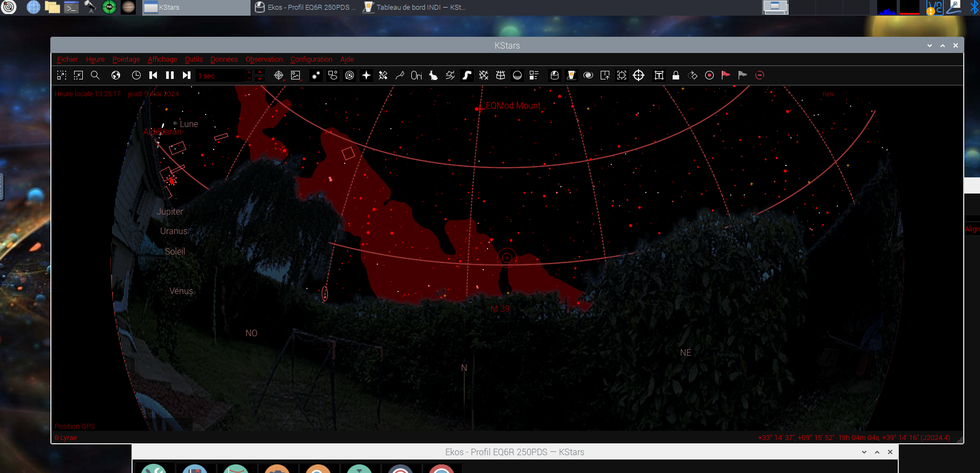Open the Fichier menu

point(68,59)
